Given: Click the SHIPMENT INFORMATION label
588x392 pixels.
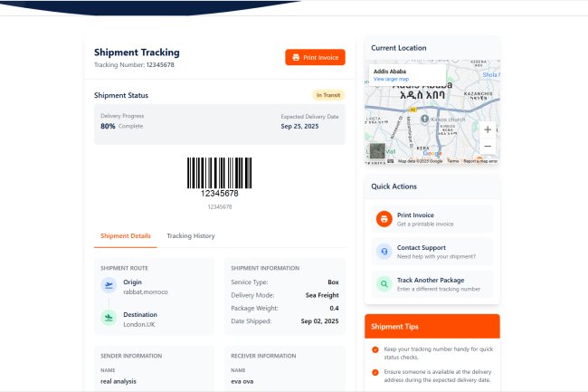Looking at the screenshot, I should coord(265,268).
